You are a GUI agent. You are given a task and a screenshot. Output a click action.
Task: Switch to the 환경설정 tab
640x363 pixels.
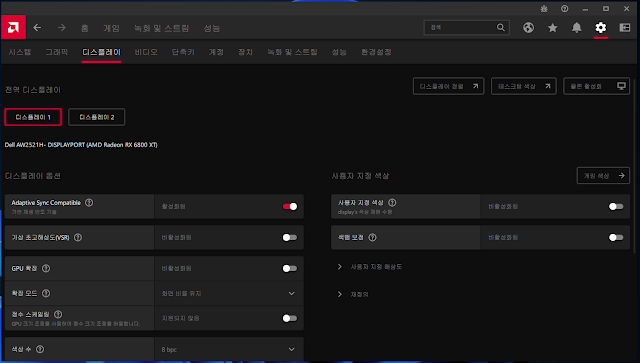point(376,52)
